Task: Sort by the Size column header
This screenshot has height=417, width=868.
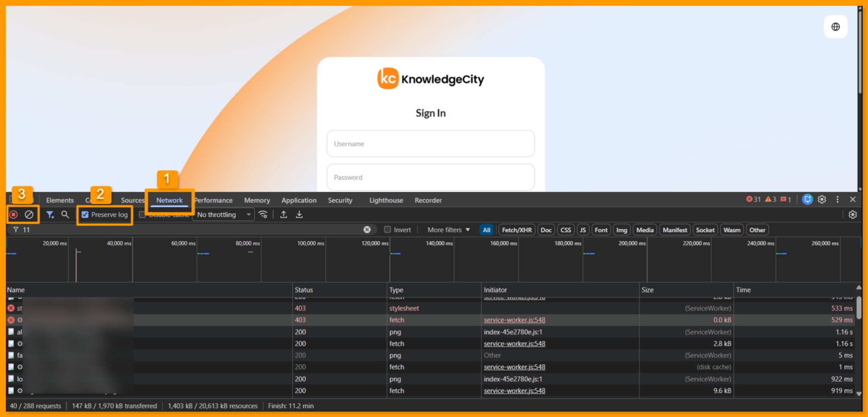Action: pos(686,290)
